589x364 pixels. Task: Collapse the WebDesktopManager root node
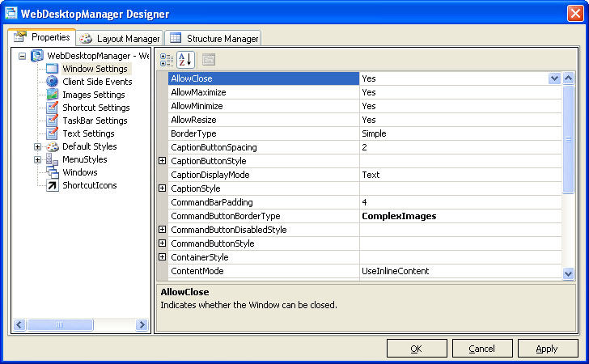(x=22, y=56)
